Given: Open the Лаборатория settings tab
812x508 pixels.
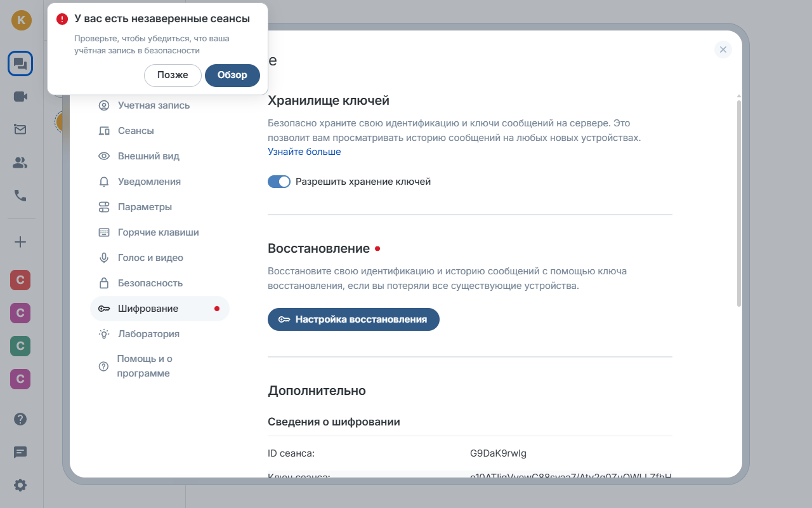Looking at the screenshot, I should coord(160,334).
